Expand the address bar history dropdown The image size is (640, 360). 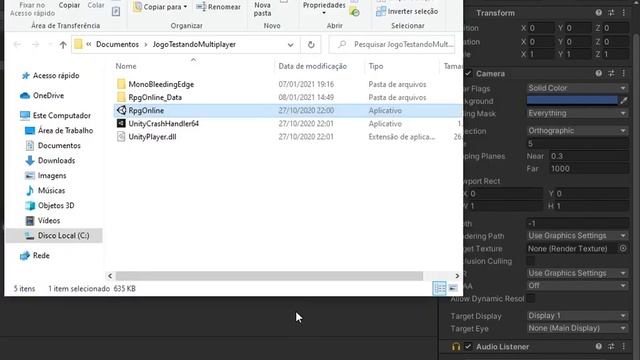290,44
